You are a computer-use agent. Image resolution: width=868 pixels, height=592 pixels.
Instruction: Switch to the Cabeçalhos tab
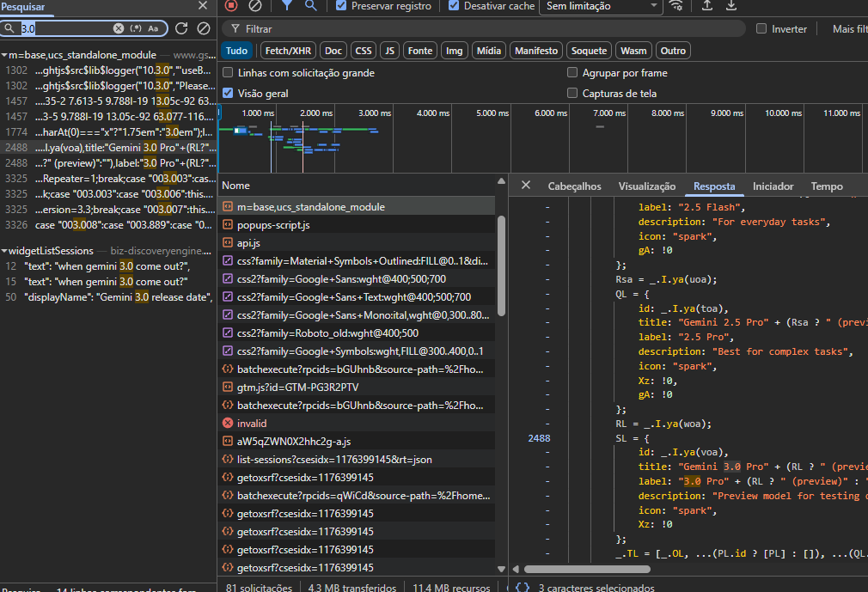[x=574, y=186]
